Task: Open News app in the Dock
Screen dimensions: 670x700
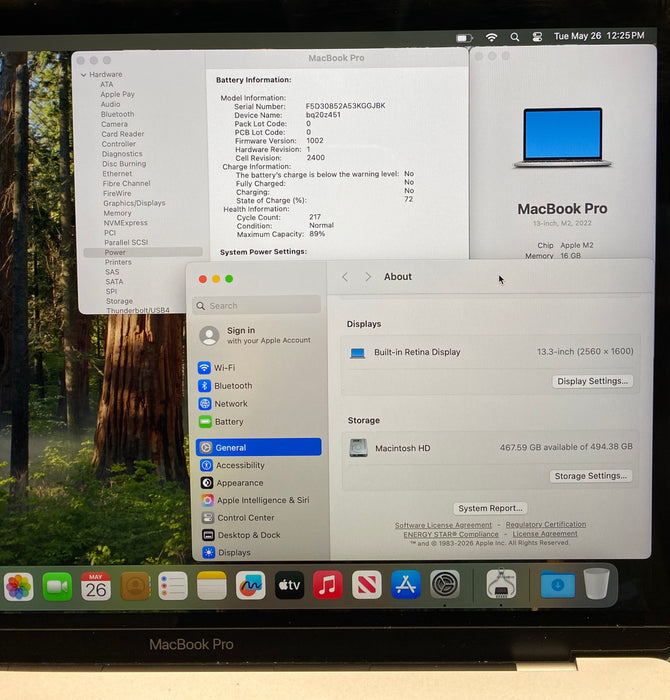Action: coord(366,584)
